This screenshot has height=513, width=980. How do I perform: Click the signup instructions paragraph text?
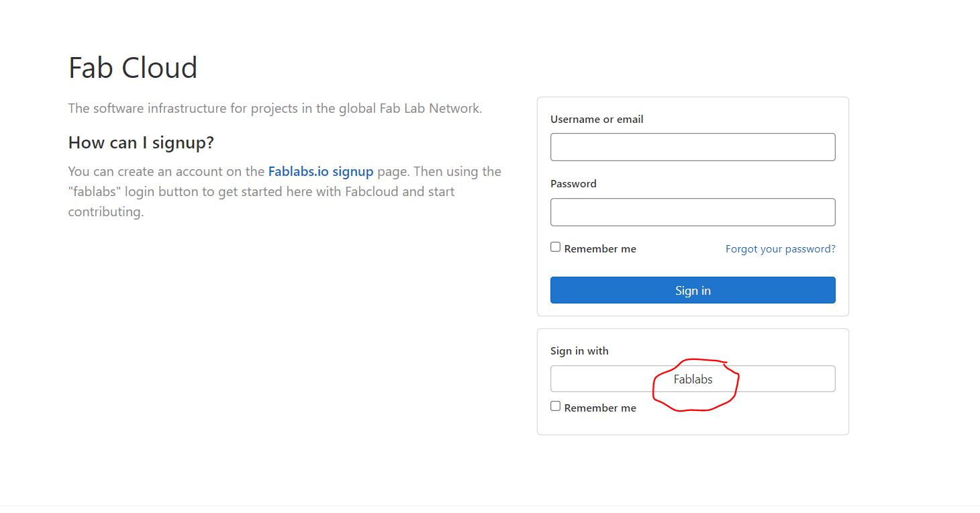click(x=285, y=191)
